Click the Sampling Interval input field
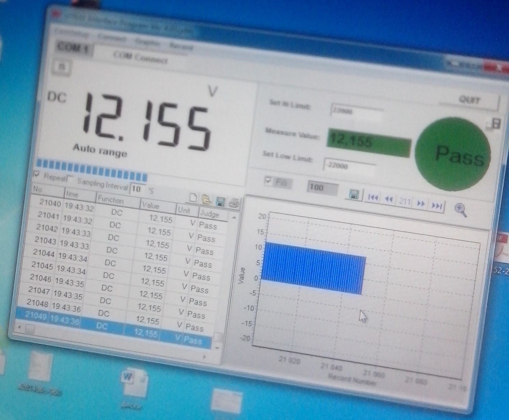Viewport: 509px width, 420px height. (137, 189)
